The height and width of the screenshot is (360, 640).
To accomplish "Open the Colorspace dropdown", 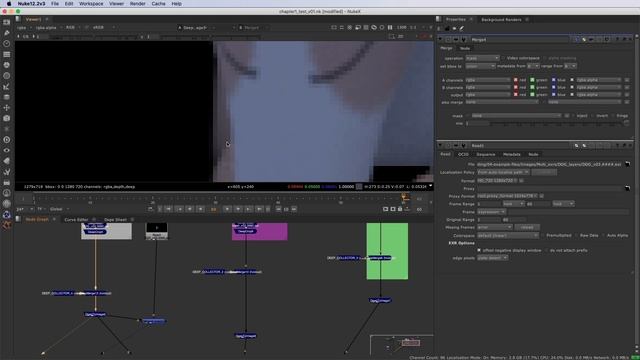I will (508, 236).
